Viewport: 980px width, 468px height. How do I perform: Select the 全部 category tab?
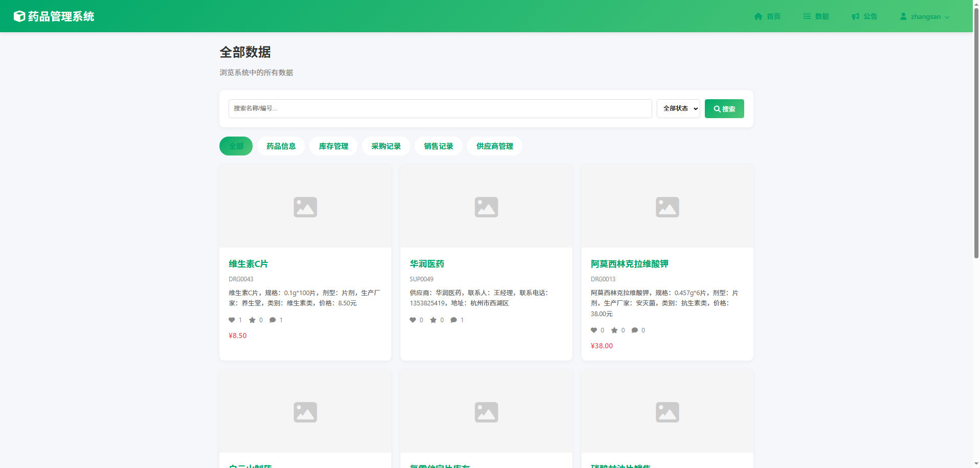(236, 146)
